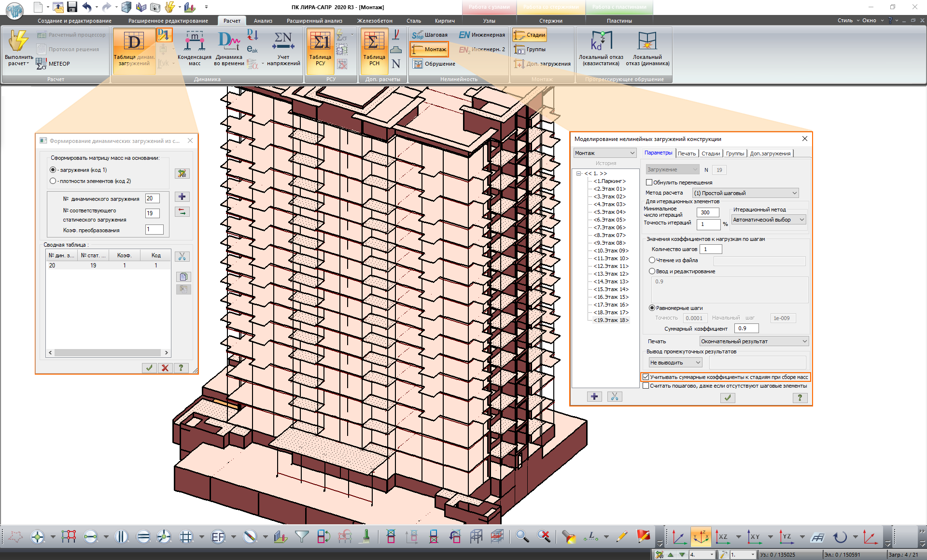
Task: Open the Стадии tab in dialog
Action: [x=710, y=154]
